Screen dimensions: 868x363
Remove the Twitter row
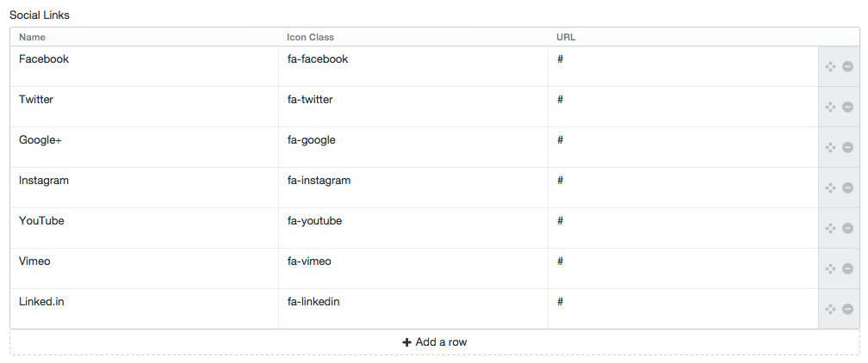point(847,107)
